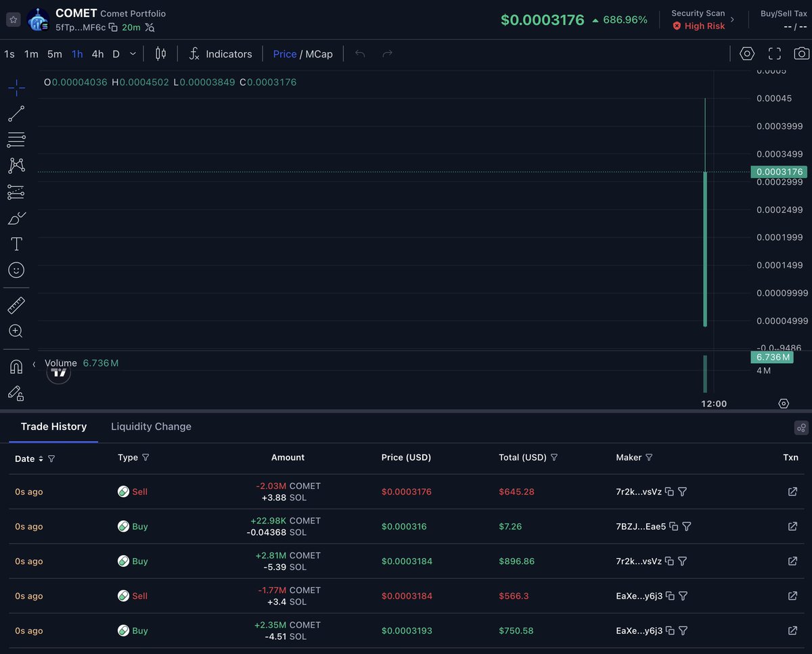Select the trend line drawing tool
This screenshot has width=812, height=654.
[16, 114]
